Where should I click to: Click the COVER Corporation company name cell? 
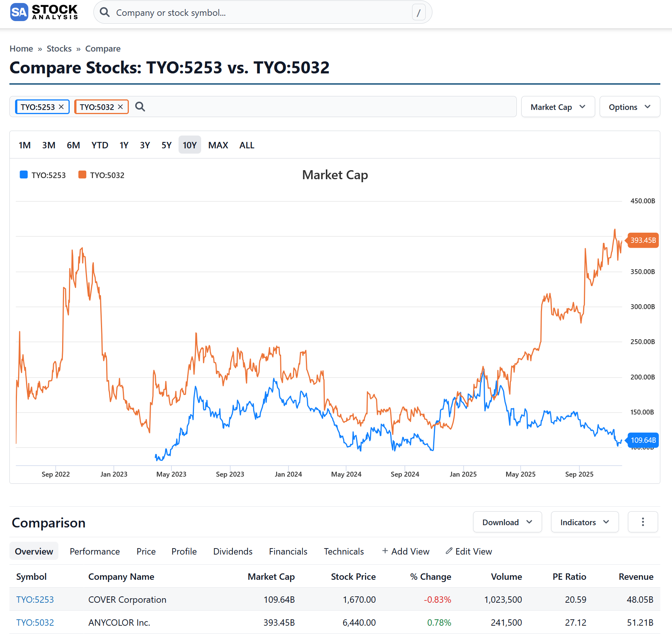coord(127,599)
